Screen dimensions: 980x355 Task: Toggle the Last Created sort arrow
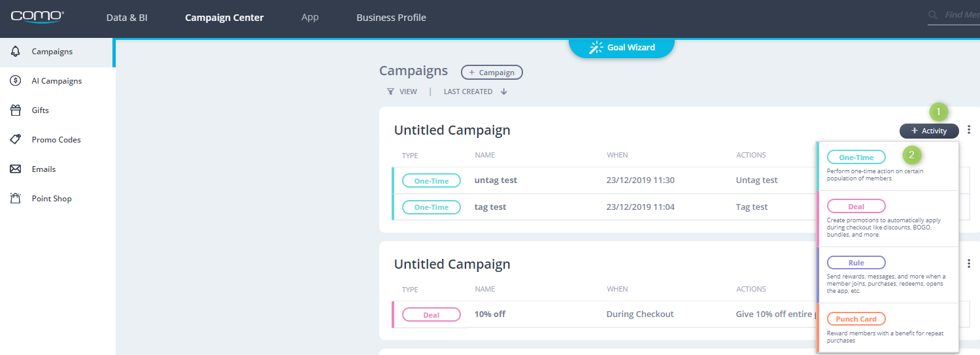[504, 92]
